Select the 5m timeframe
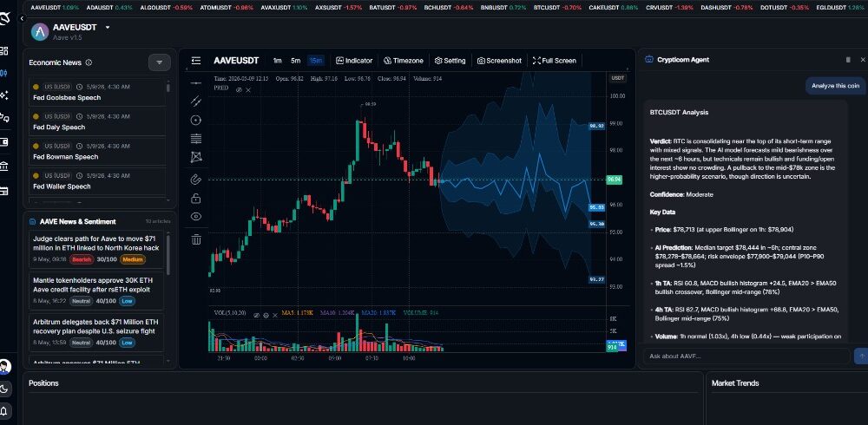The width and height of the screenshot is (868, 425). click(x=296, y=61)
